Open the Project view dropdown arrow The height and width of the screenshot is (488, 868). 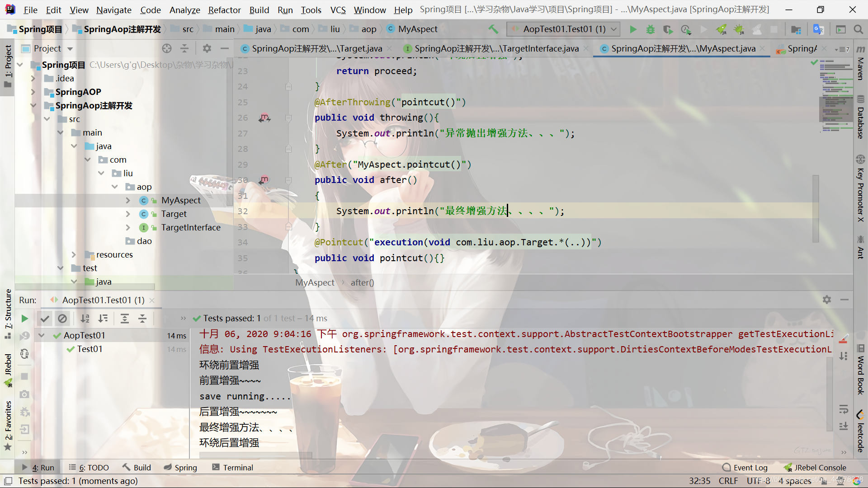pyautogui.click(x=70, y=49)
